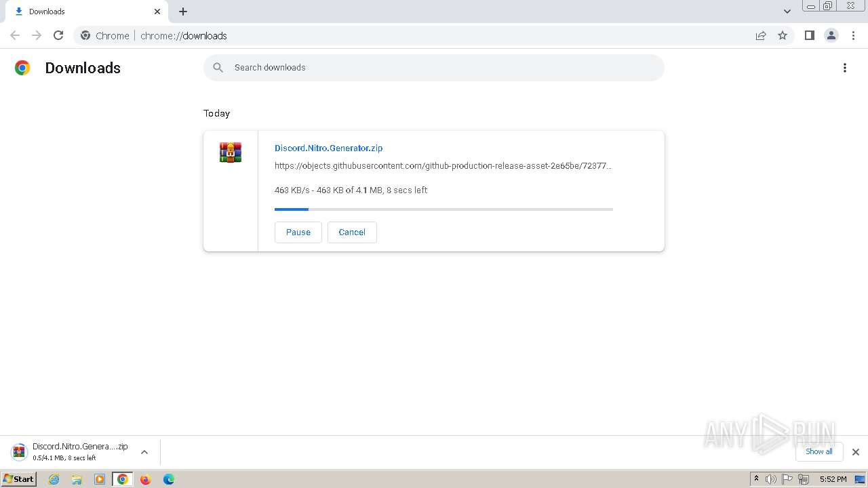
Task: Launch Microsoft Edge from taskbar
Action: pyautogui.click(x=169, y=479)
